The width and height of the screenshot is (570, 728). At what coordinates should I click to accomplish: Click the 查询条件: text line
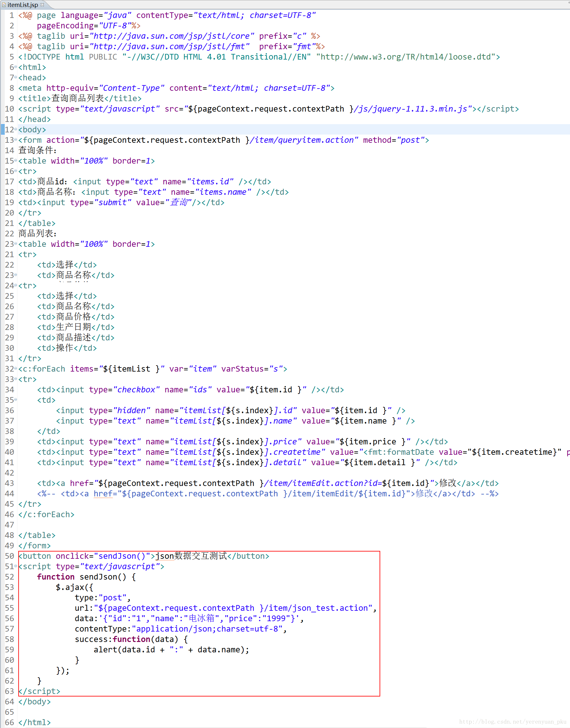click(x=38, y=150)
